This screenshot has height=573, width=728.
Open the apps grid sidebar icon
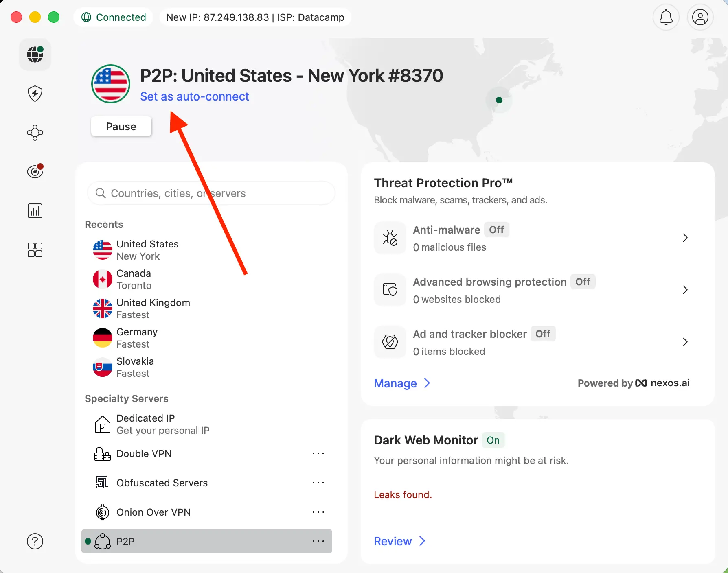pyautogui.click(x=35, y=250)
